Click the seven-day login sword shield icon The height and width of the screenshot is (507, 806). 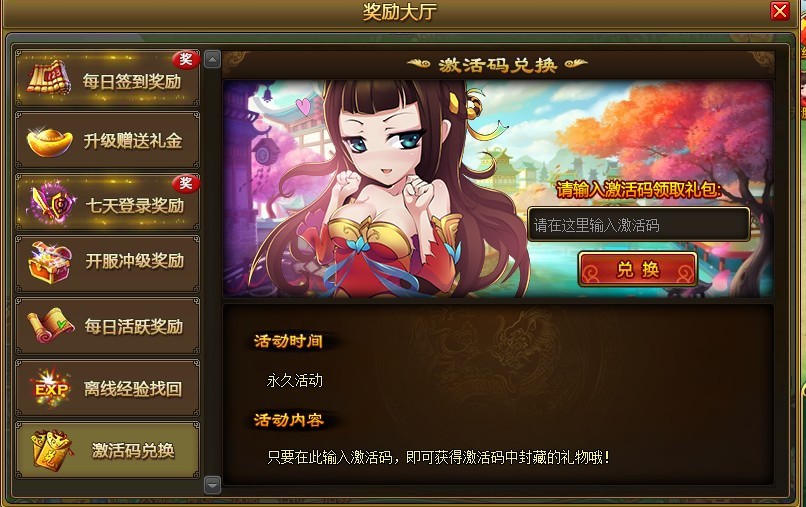(x=52, y=203)
